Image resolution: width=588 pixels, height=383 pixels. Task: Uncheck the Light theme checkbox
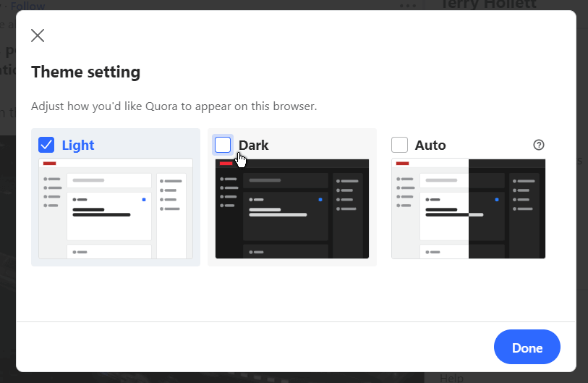click(x=46, y=145)
